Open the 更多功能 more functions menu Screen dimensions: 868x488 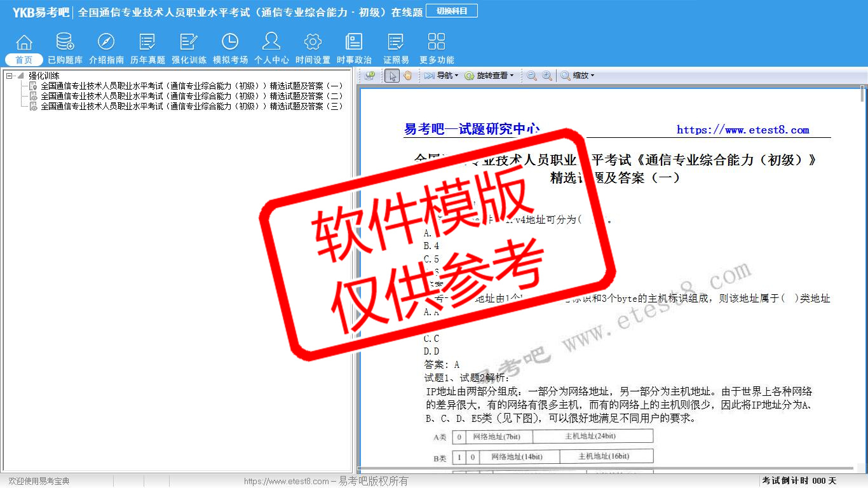(437, 49)
